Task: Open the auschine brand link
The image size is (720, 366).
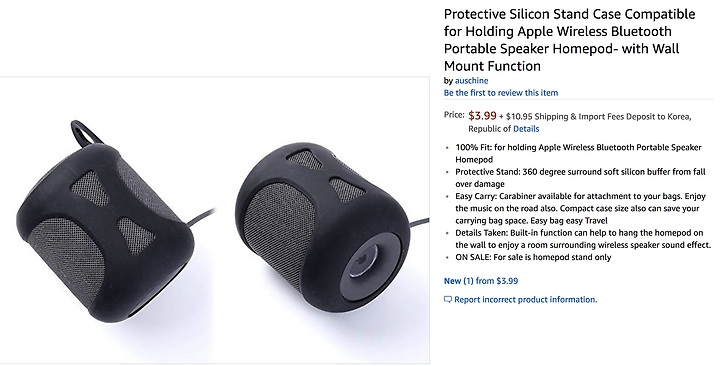Action: pyautogui.click(x=471, y=81)
